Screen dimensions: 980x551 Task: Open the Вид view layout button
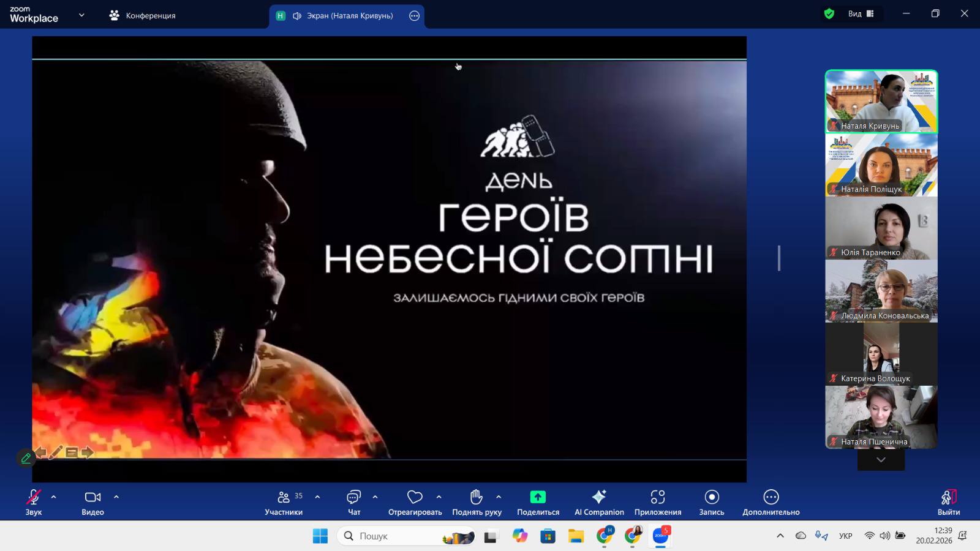[x=861, y=14]
